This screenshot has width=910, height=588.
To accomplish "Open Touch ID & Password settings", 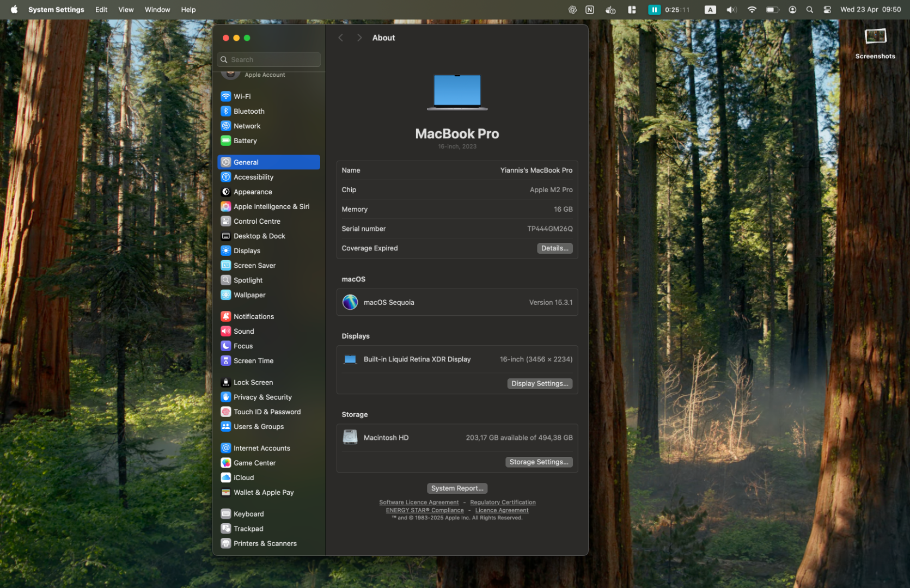I will (268, 412).
